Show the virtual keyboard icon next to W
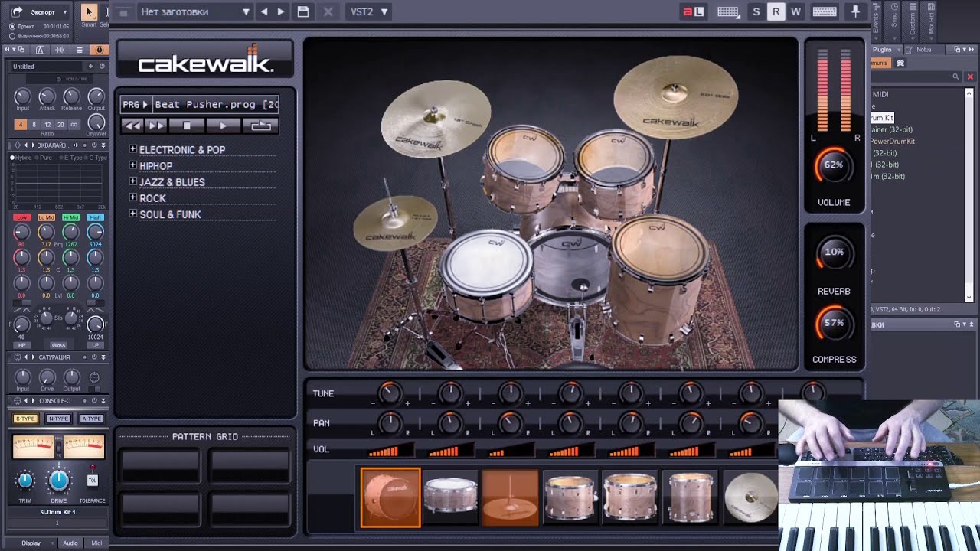 click(825, 11)
